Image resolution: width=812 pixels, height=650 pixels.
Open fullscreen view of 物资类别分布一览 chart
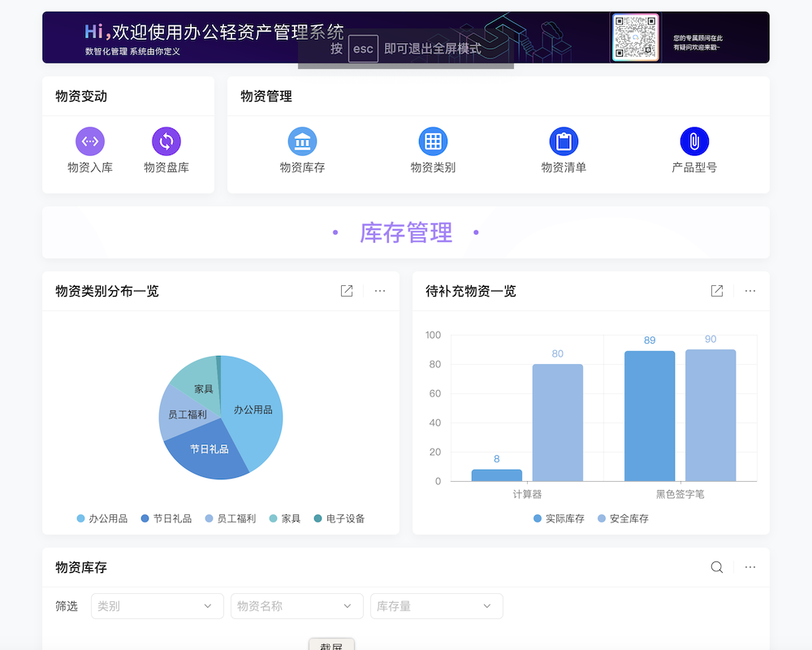tap(347, 291)
